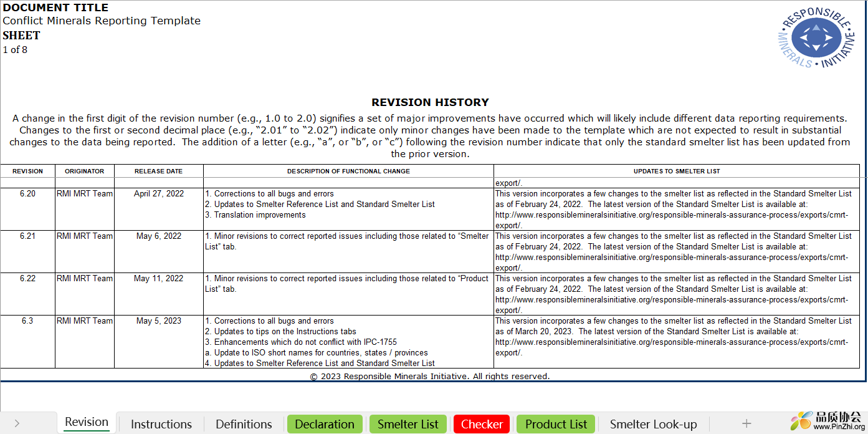Click the revision numbering explanation paragraph

(x=430, y=136)
